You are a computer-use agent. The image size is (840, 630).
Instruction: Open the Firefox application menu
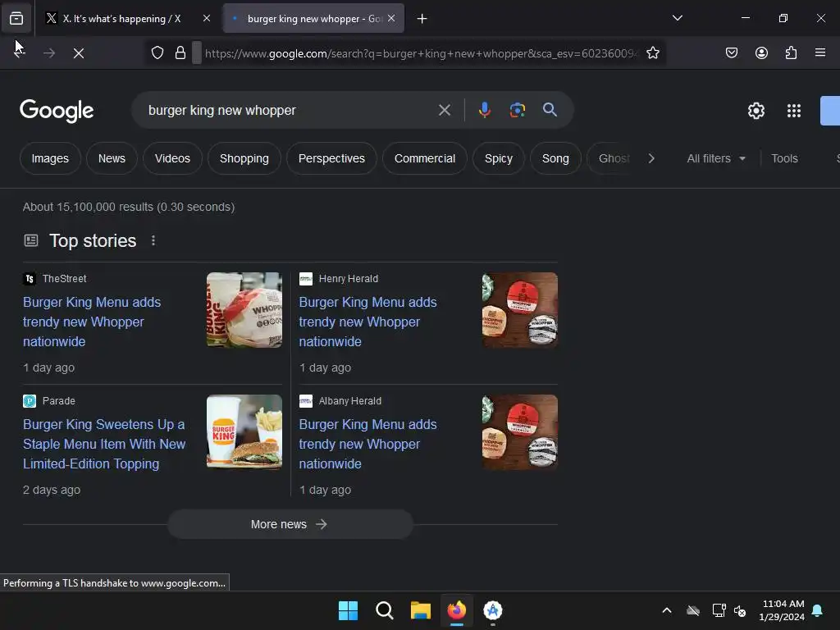point(820,53)
